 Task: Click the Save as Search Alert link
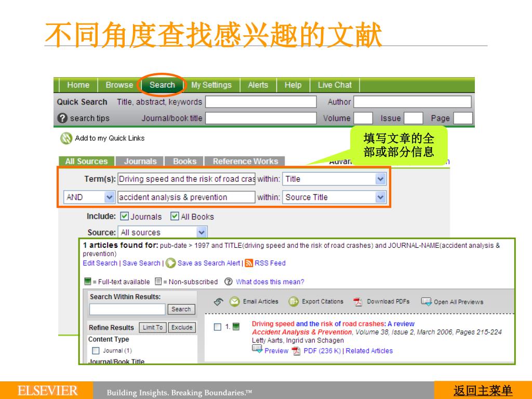tap(209, 263)
